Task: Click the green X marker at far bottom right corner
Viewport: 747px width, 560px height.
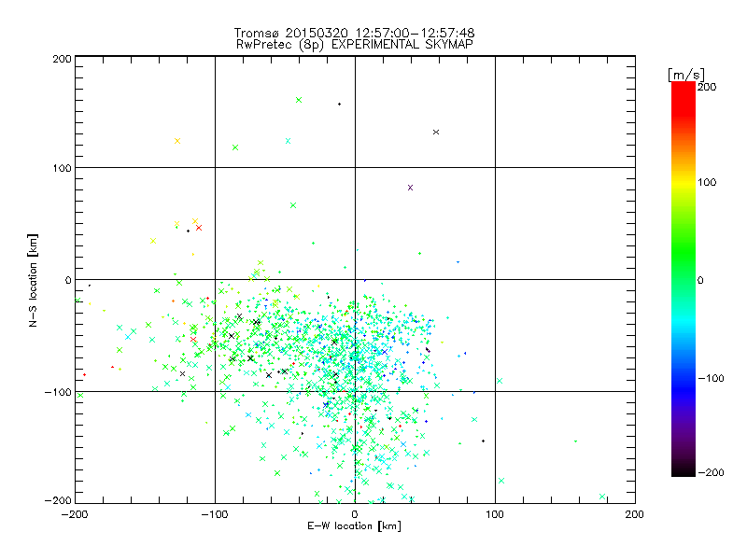Action: point(602,497)
